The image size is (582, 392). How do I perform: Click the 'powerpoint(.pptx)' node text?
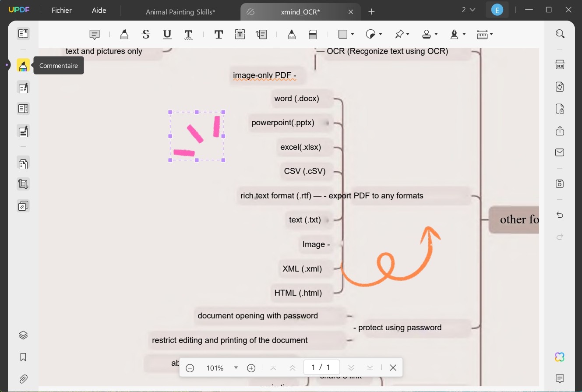point(283,123)
